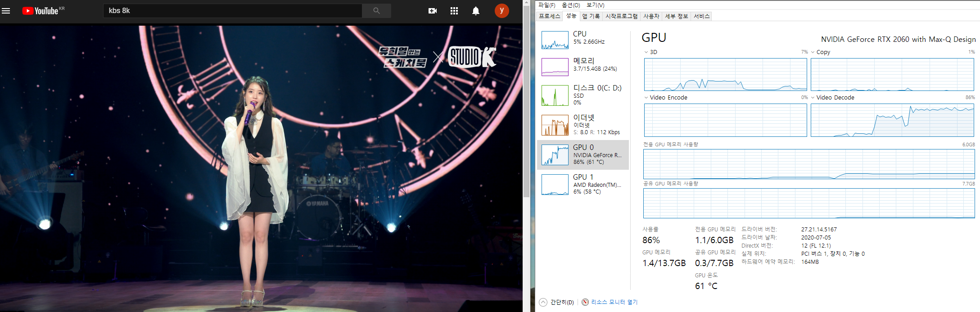This screenshot has height=312, width=980.
Task: Open the YouTube hamburger guide menu
Action: tap(6, 11)
